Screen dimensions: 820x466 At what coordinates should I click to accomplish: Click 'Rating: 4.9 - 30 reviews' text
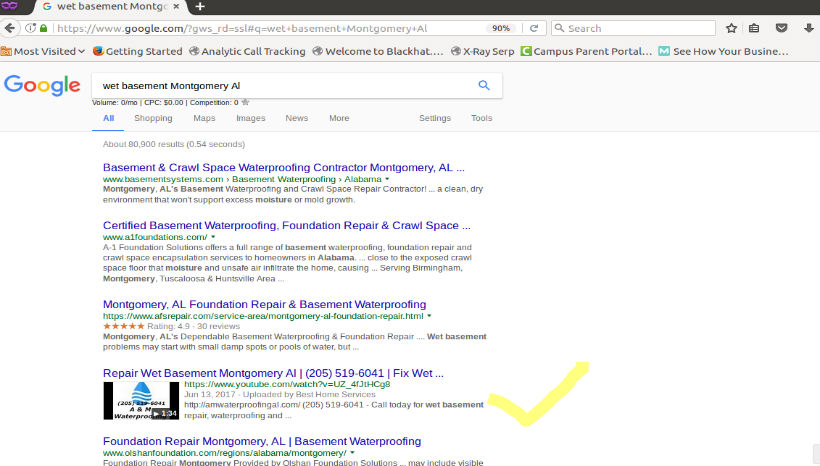tap(193, 326)
